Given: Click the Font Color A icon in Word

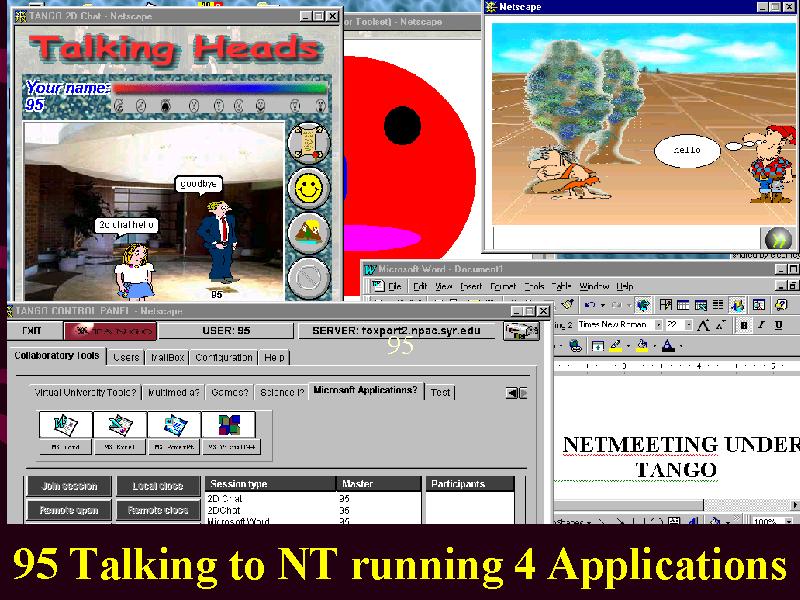Looking at the screenshot, I should (x=668, y=346).
